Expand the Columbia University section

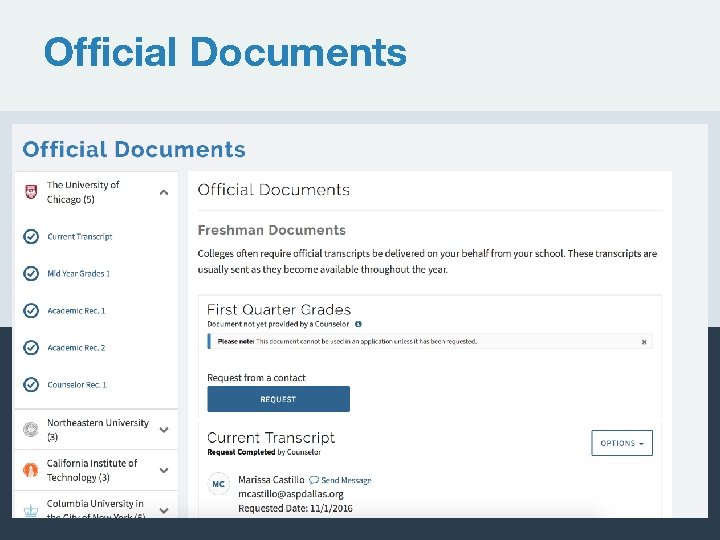tap(164, 511)
